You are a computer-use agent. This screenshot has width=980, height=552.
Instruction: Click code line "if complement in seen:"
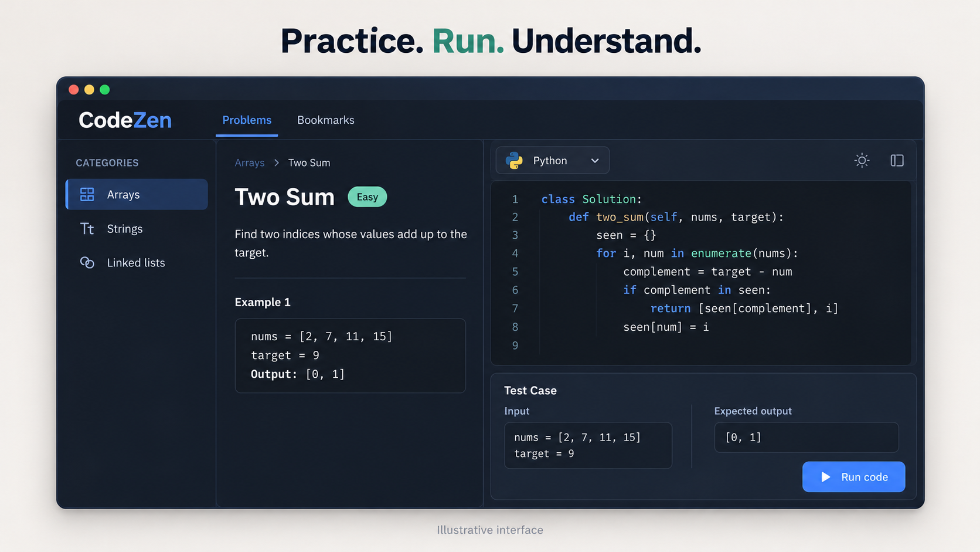(x=697, y=290)
